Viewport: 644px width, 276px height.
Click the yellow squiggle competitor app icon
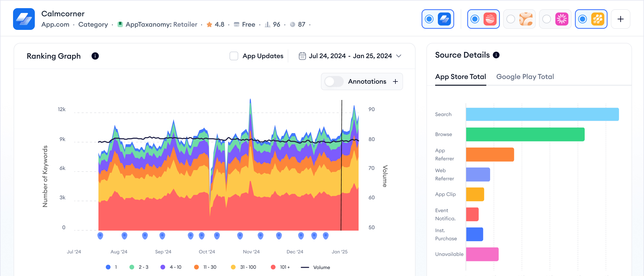tap(598, 19)
